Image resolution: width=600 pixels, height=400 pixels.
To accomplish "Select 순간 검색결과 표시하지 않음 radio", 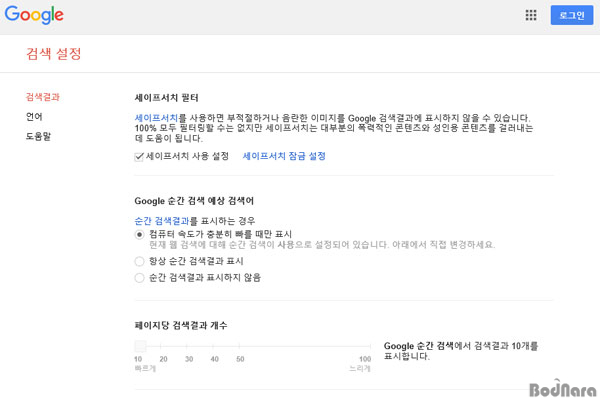I will [139, 278].
